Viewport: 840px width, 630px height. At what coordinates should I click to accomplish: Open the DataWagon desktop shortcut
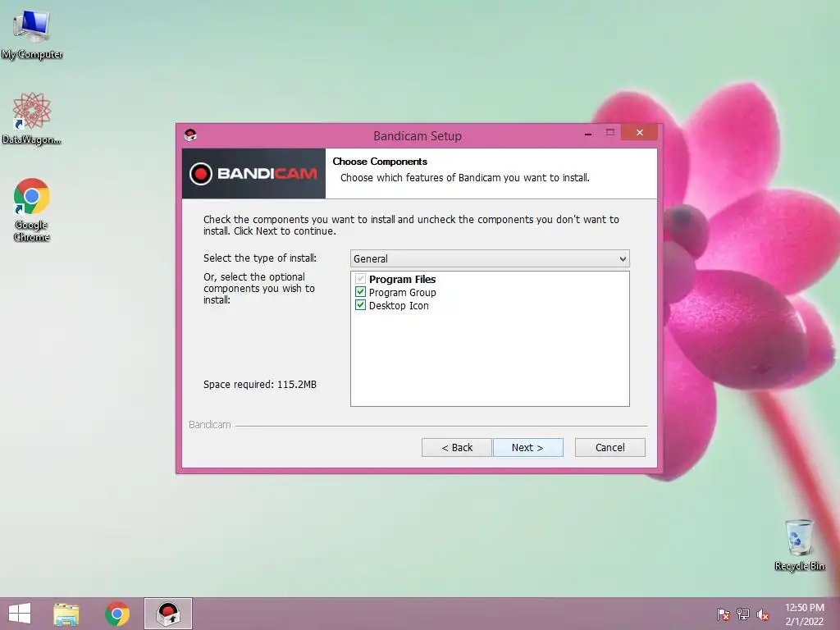32,119
